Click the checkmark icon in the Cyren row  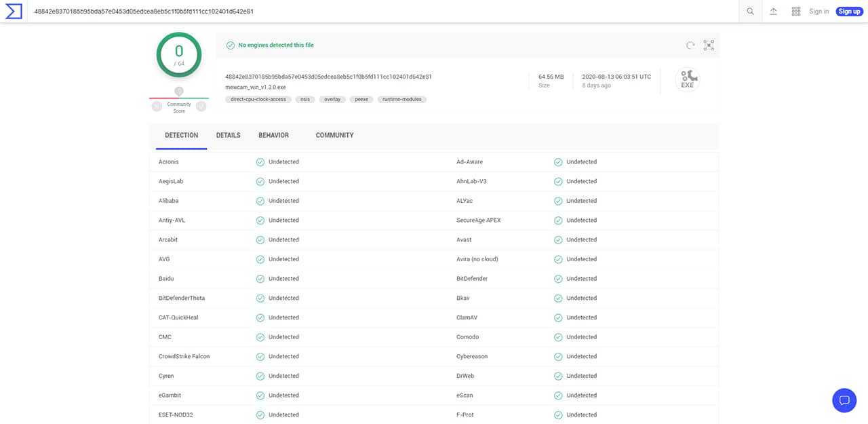pyautogui.click(x=260, y=376)
